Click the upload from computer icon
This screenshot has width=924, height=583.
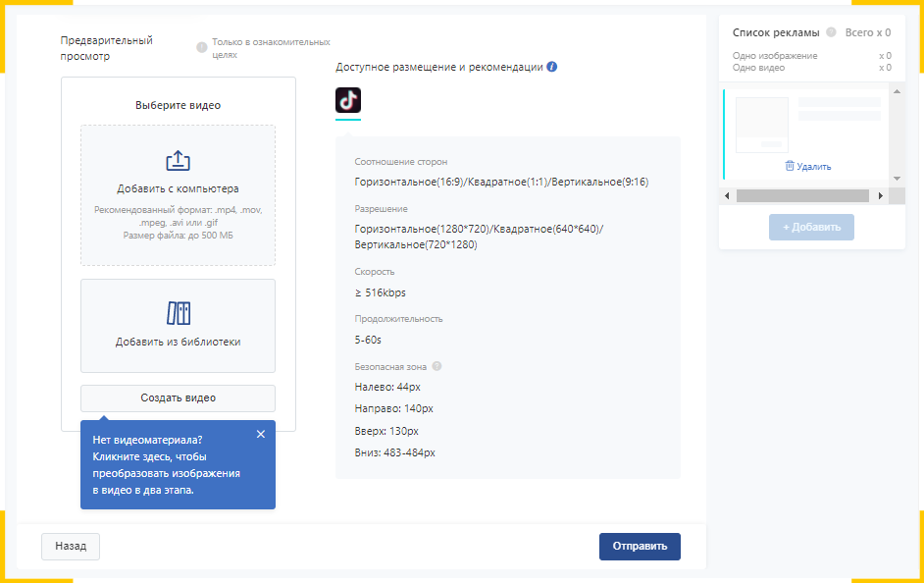pyautogui.click(x=178, y=160)
